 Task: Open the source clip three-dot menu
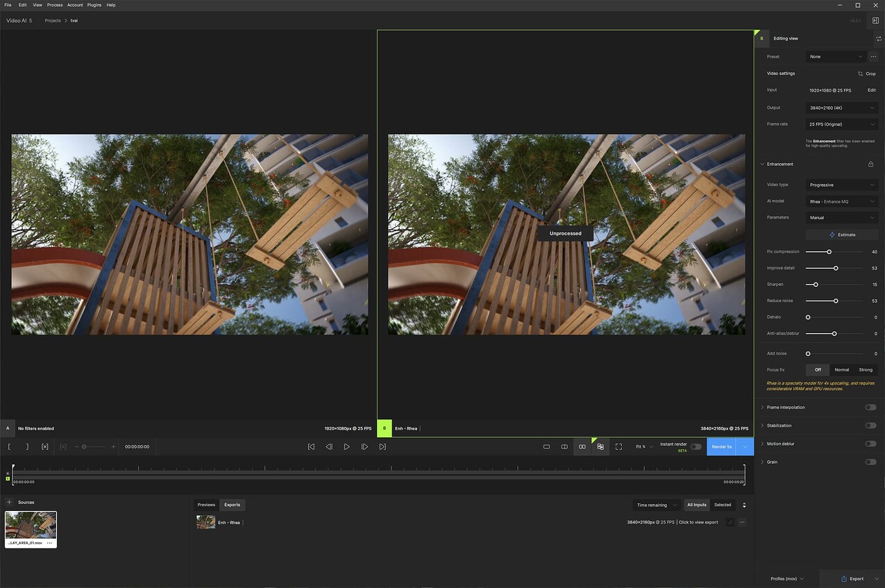click(x=49, y=543)
